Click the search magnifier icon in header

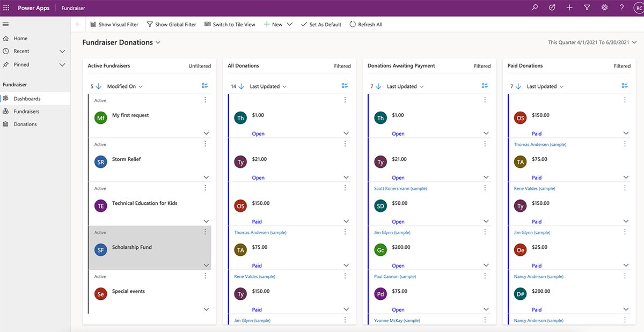[x=535, y=8]
